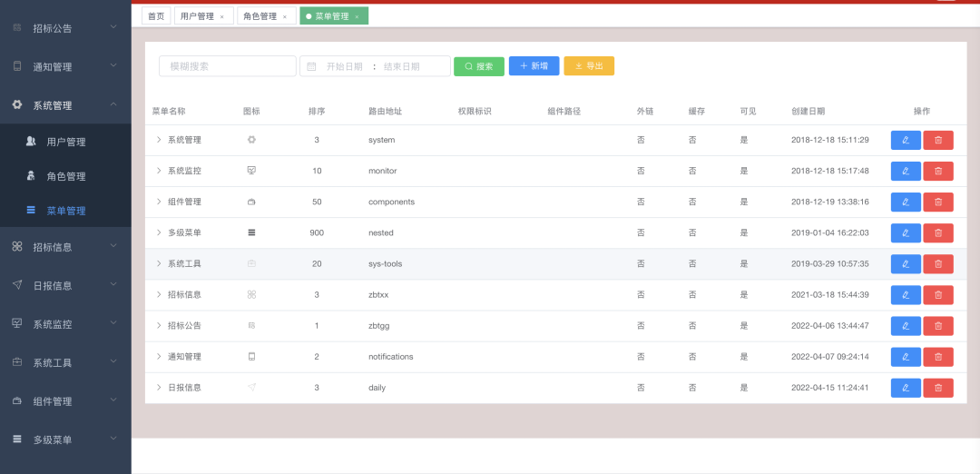Click the blue 新增 button
The height and width of the screenshot is (474, 980).
coord(534,66)
